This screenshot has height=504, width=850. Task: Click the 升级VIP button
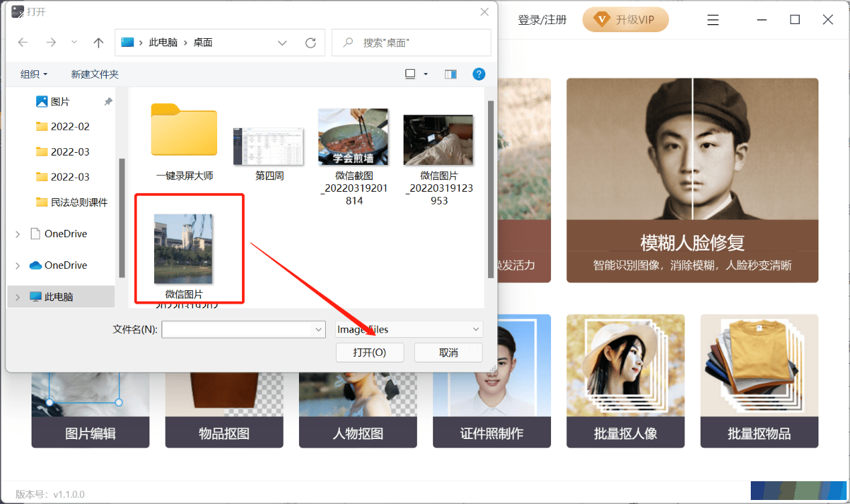[x=627, y=19]
